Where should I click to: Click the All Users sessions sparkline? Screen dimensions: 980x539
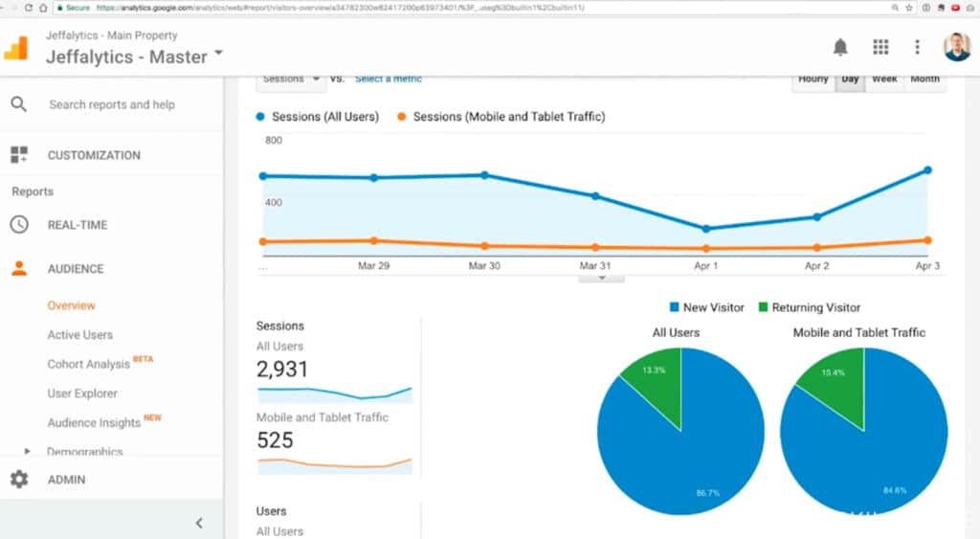click(334, 393)
